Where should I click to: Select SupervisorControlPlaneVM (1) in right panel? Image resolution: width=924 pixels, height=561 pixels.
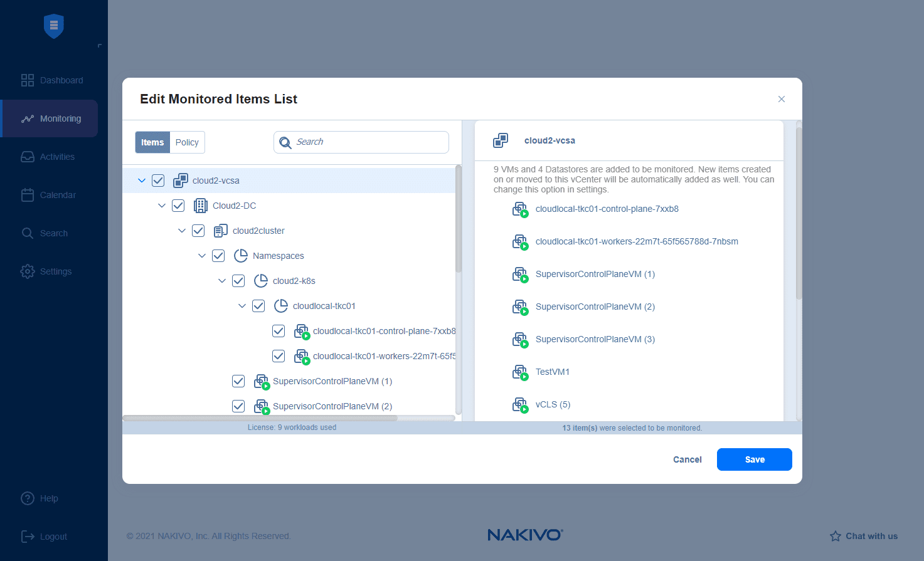(595, 274)
